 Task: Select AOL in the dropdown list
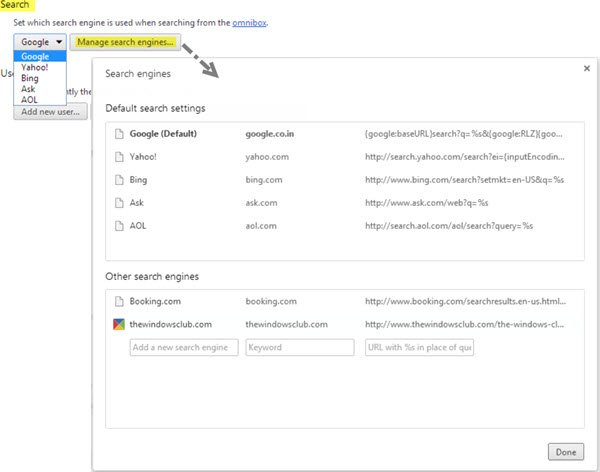click(x=29, y=99)
